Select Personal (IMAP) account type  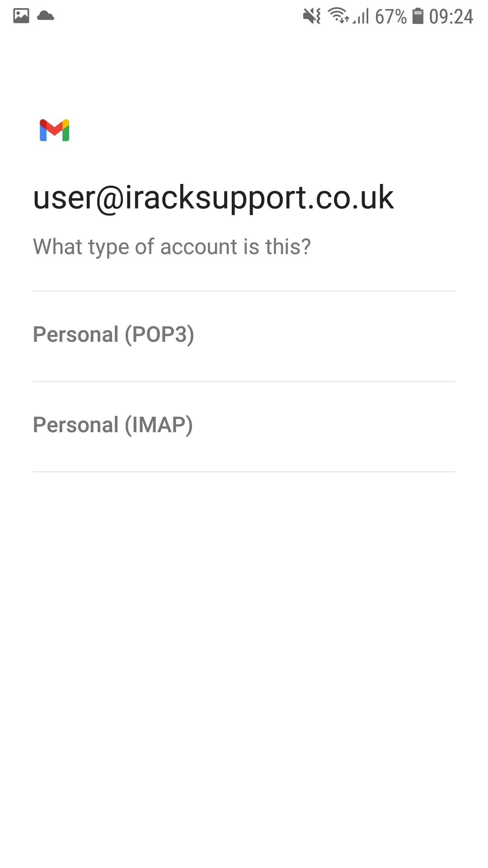click(244, 426)
